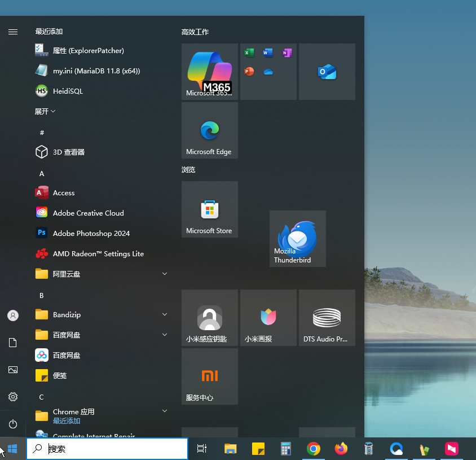
Task: Switch to Google Chrome on the taskbar
Action: pos(314,449)
